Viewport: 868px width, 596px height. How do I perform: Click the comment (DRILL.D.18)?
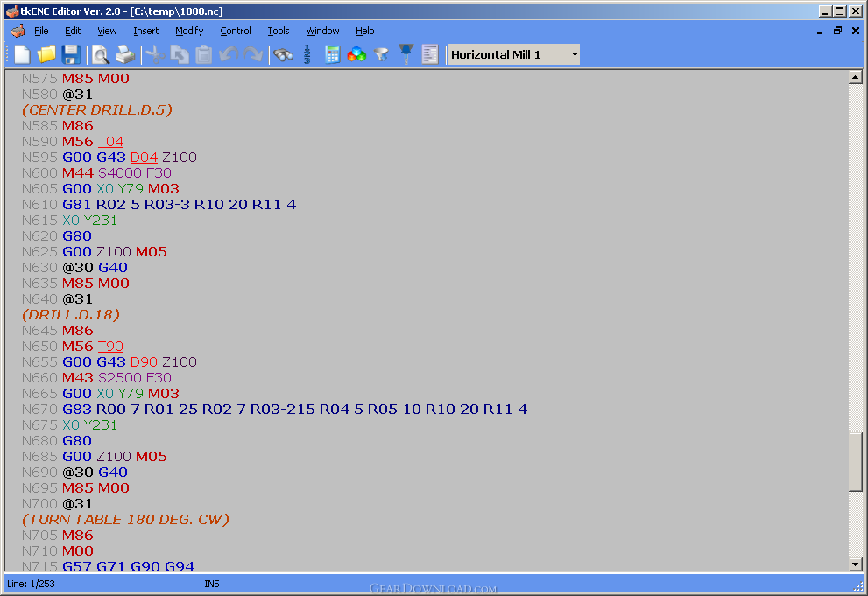(71, 314)
